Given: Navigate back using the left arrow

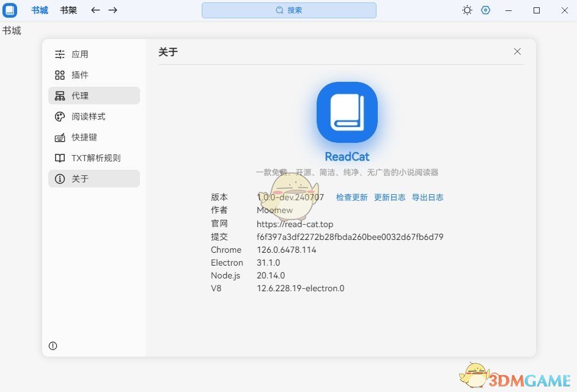Looking at the screenshot, I should (x=94, y=10).
